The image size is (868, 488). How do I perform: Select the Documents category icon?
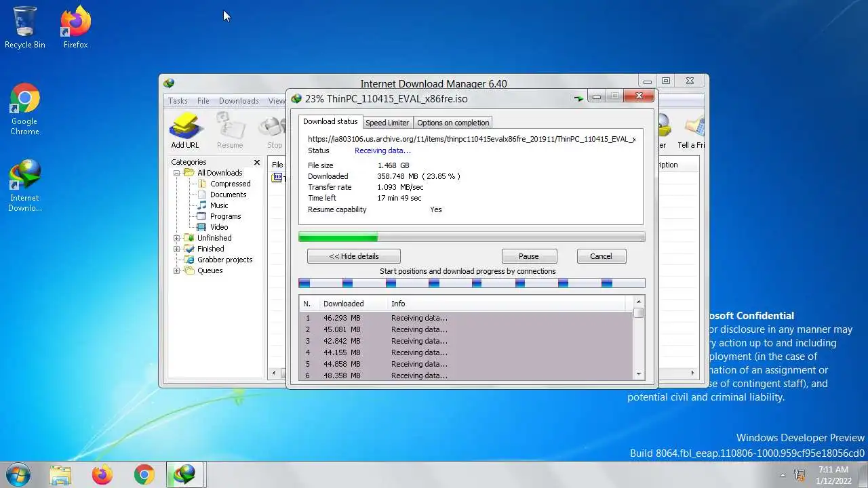coord(202,195)
